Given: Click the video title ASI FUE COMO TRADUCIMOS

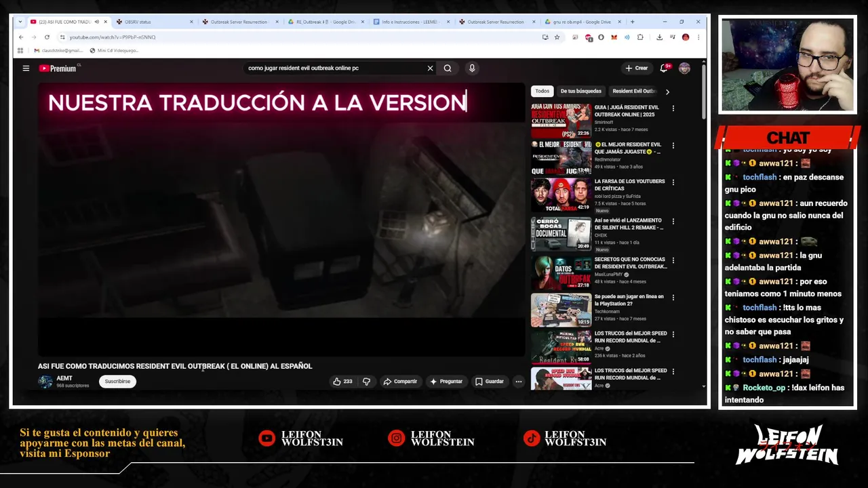Looking at the screenshot, I should pos(175,366).
